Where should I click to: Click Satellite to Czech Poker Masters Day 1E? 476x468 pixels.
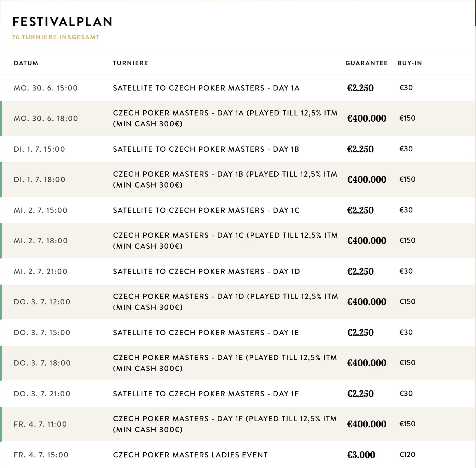pos(206,333)
